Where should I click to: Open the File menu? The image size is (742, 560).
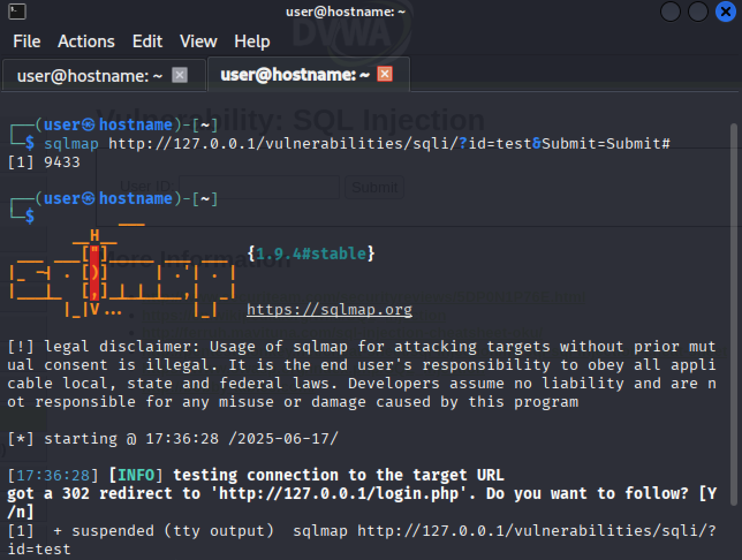[26, 41]
